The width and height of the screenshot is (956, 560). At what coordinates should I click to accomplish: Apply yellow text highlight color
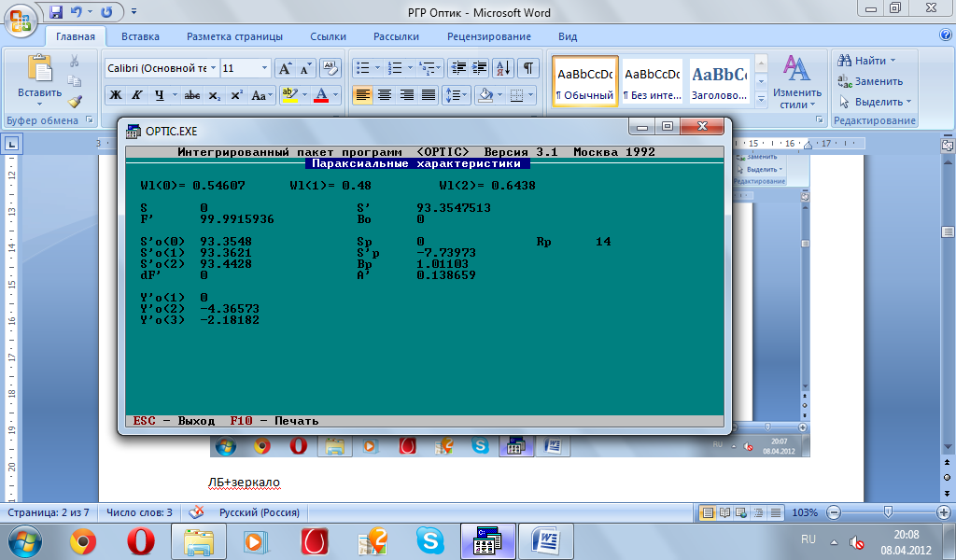(x=289, y=95)
